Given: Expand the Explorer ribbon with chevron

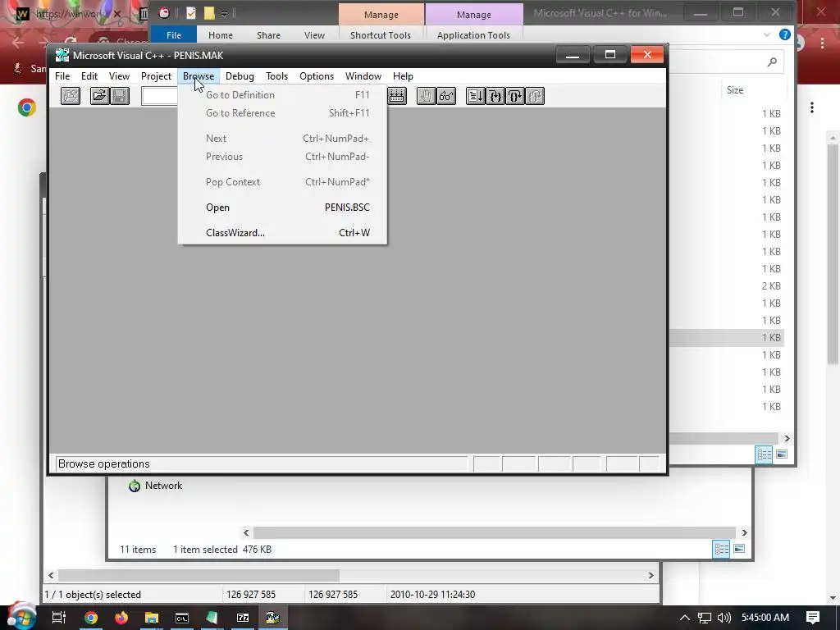Looking at the screenshot, I should coord(767,34).
